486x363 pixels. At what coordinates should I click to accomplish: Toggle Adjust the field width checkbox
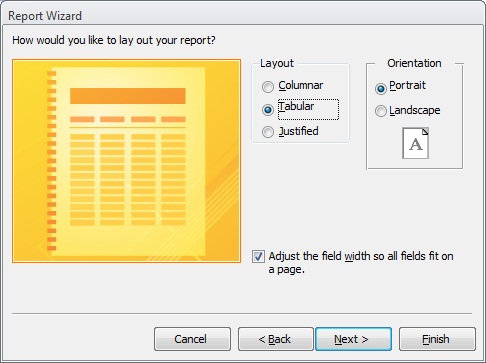click(258, 257)
